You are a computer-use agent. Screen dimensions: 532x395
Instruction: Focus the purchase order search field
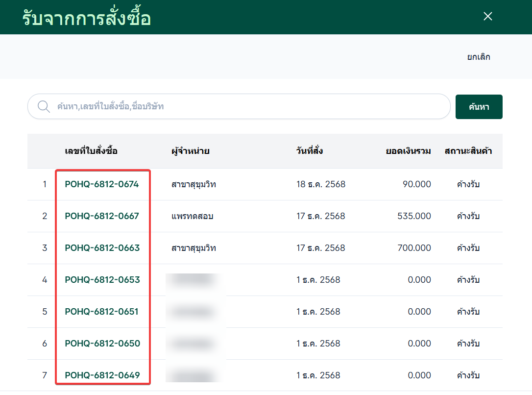pos(239,106)
